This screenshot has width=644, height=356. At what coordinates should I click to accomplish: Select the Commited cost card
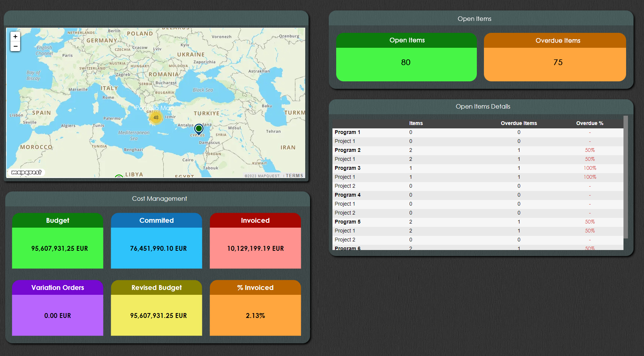click(156, 241)
